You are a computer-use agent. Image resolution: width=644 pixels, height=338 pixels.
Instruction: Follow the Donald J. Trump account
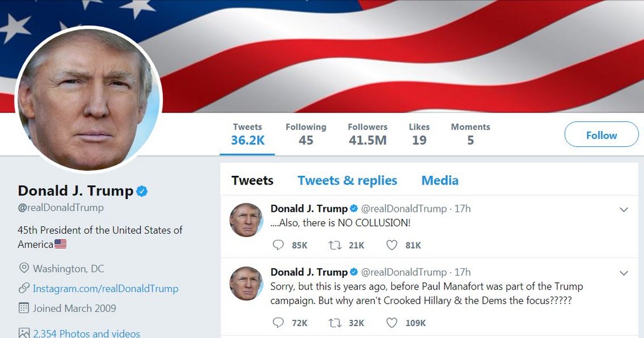click(601, 135)
